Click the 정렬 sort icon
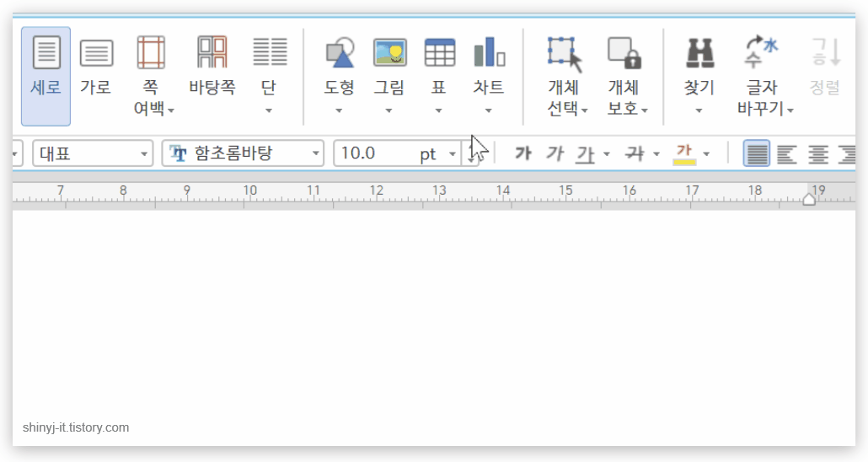The image size is (868, 462). pos(825,51)
